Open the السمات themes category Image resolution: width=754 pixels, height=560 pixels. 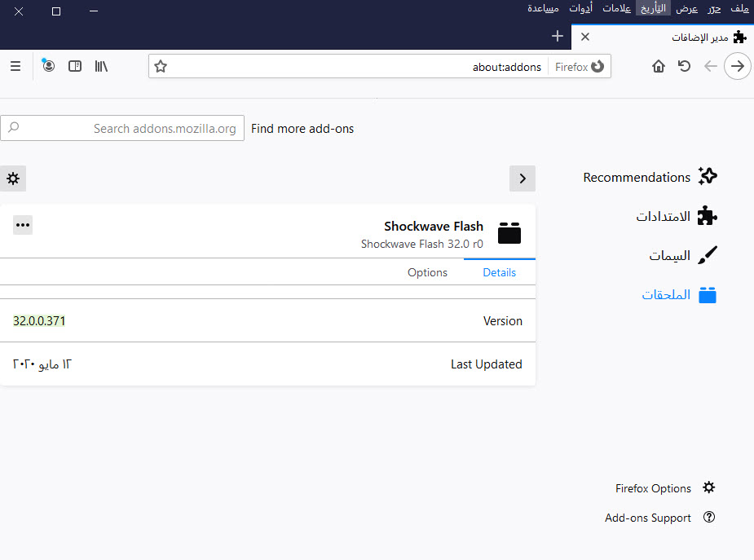tap(683, 255)
